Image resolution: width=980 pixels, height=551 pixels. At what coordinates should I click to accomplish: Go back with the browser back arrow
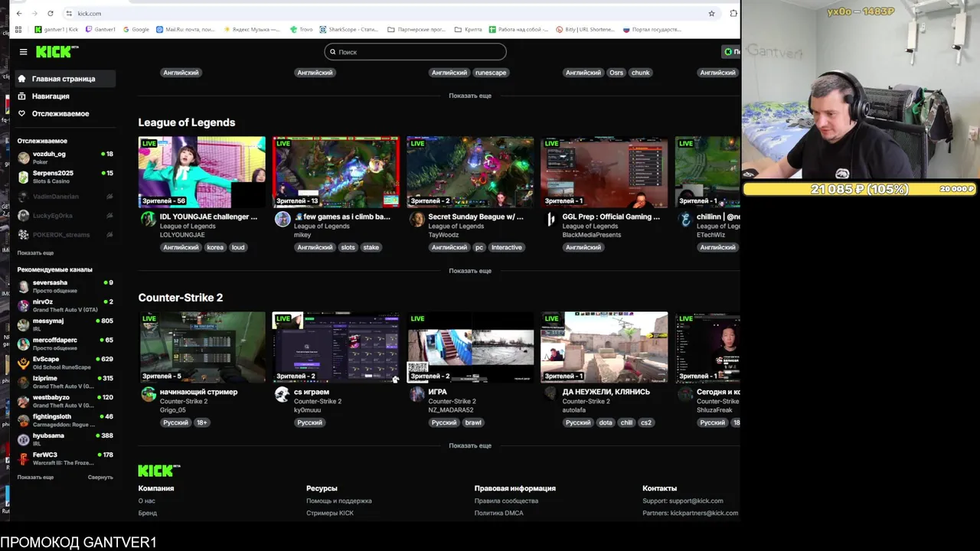coord(19,13)
